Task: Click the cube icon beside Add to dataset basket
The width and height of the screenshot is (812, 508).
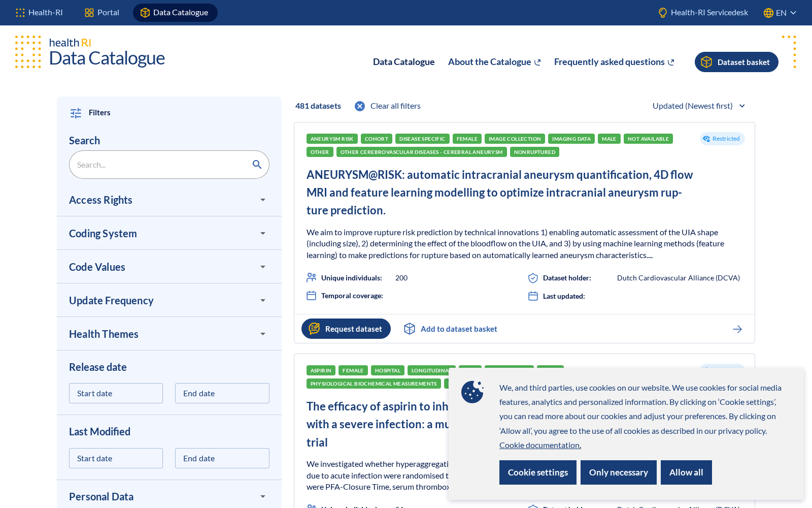Action: pyautogui.click(x=410, y=329)
